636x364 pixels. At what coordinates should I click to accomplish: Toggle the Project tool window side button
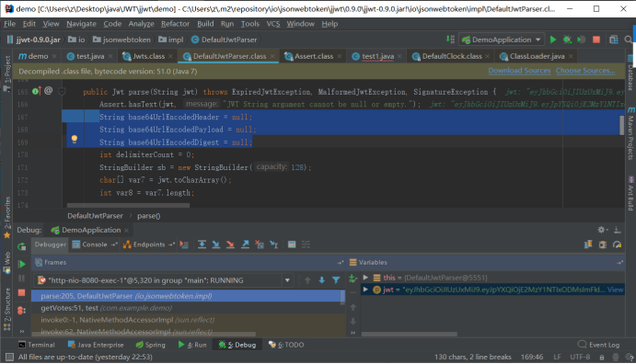pyautogui.click(x=6, y=74)
